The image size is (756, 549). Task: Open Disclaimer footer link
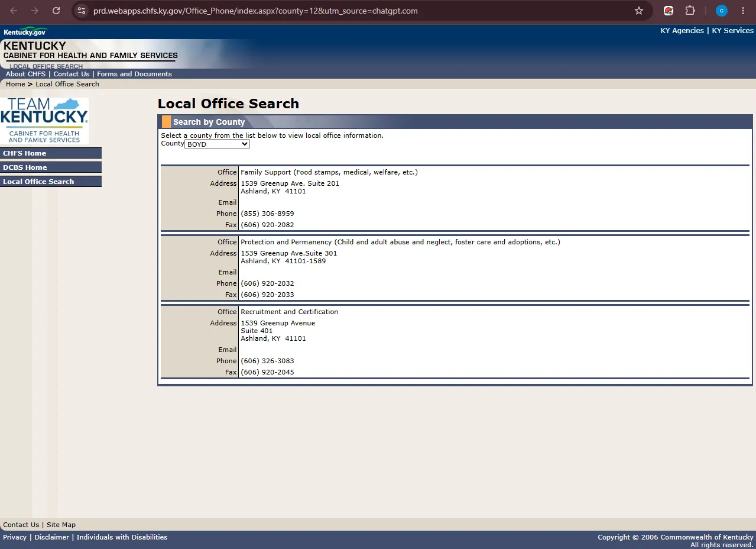coord(52,537)
